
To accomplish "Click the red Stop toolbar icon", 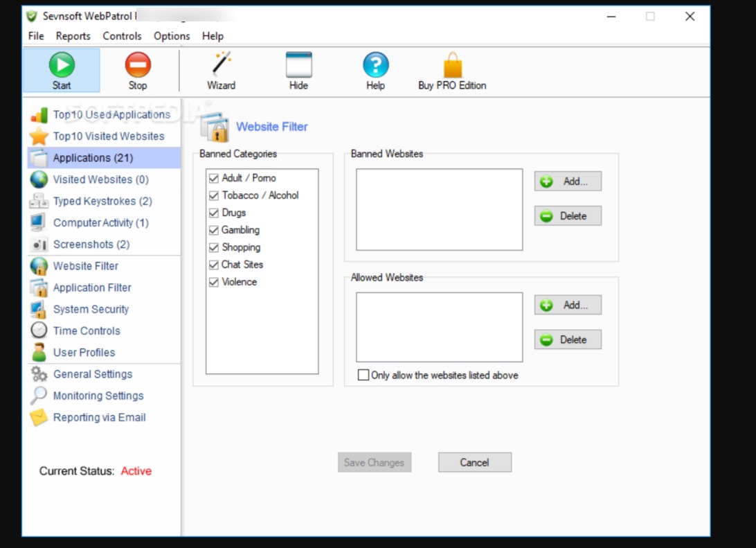I will [x=138, y=64].
